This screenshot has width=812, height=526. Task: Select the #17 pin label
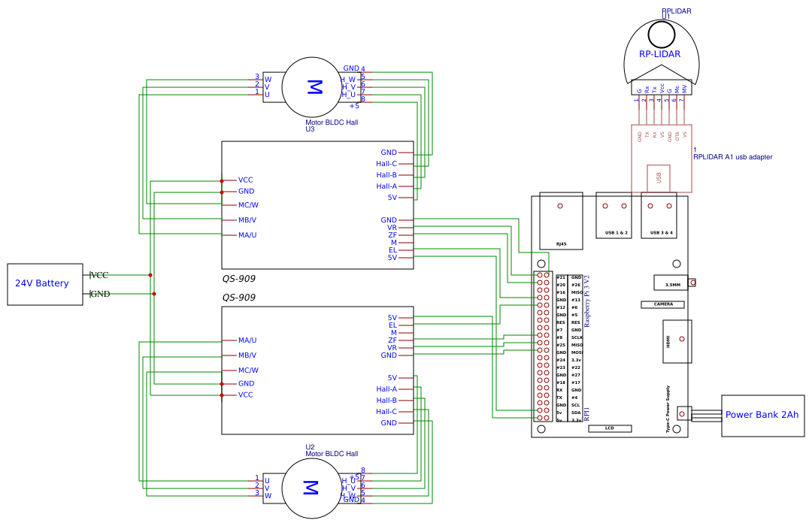click(x=576, y=382)
